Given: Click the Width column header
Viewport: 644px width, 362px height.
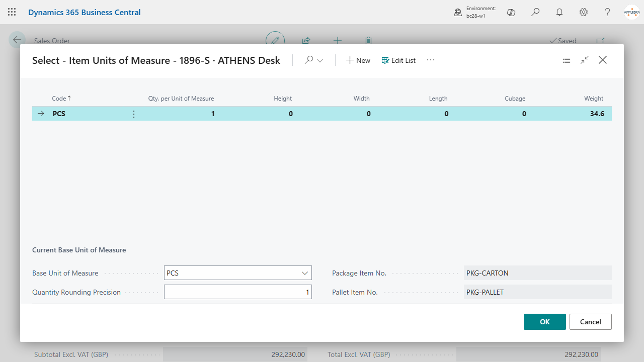Looking at the screenshot, I should [362, 99].
